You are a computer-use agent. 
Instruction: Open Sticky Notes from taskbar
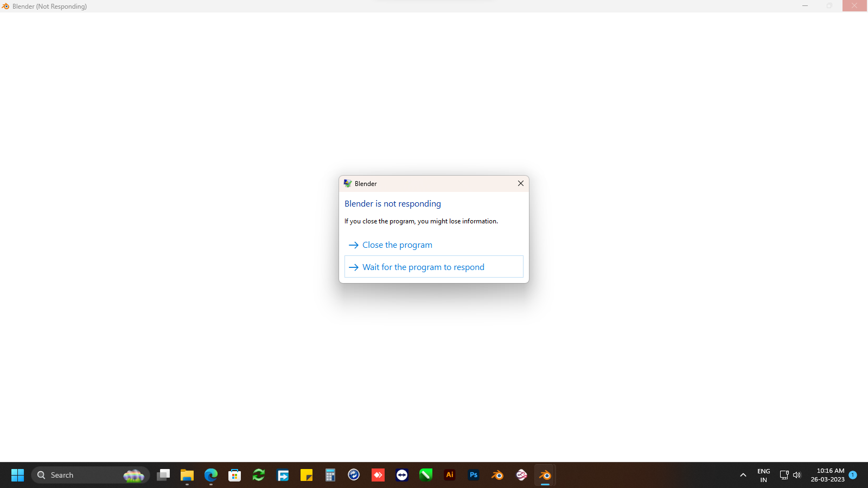(x=307, y=475)
